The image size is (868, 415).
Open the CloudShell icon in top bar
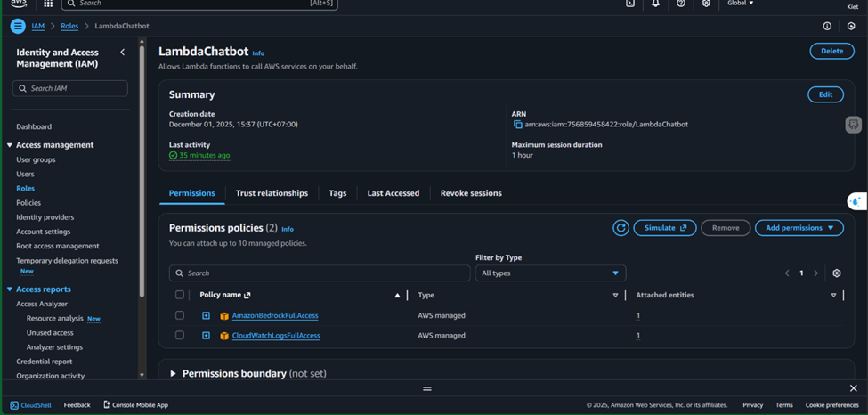tap(630, 4)
